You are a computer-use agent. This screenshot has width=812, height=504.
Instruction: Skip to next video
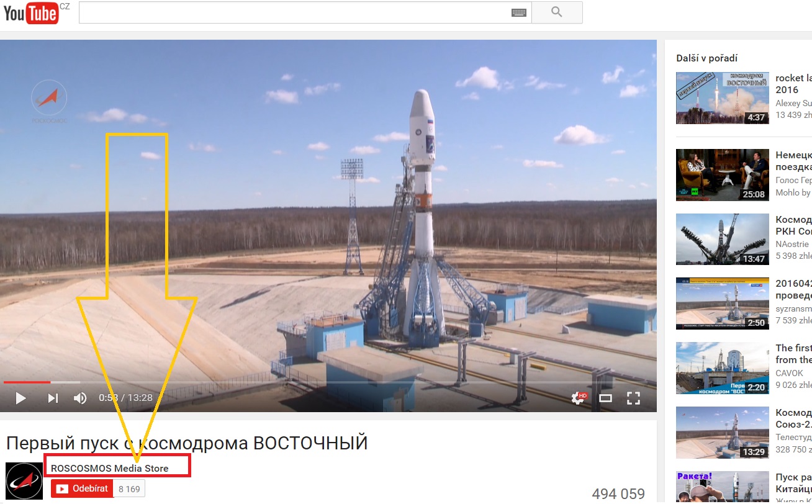coord(53,398)
